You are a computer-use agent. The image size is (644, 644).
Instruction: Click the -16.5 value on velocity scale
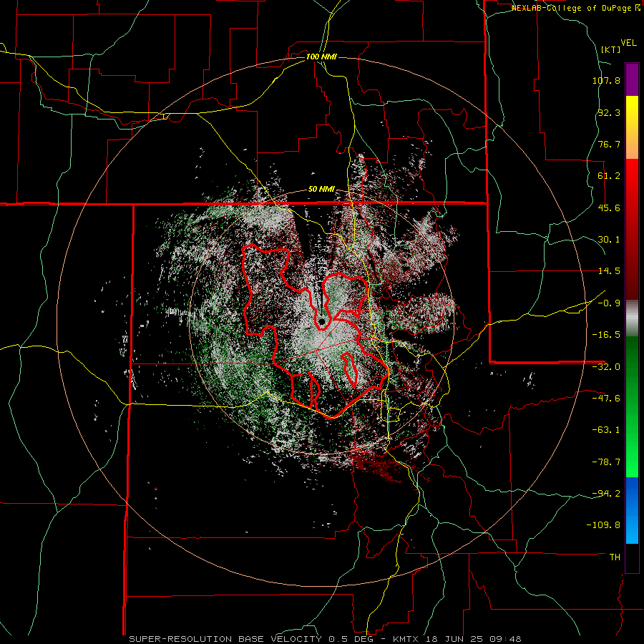[x=606, y=335]
